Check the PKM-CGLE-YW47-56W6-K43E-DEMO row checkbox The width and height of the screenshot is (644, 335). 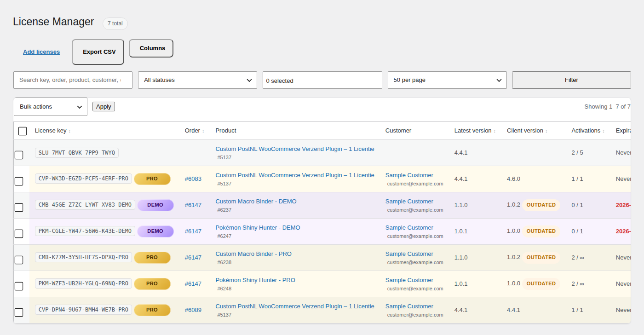(x=19, y=234)
